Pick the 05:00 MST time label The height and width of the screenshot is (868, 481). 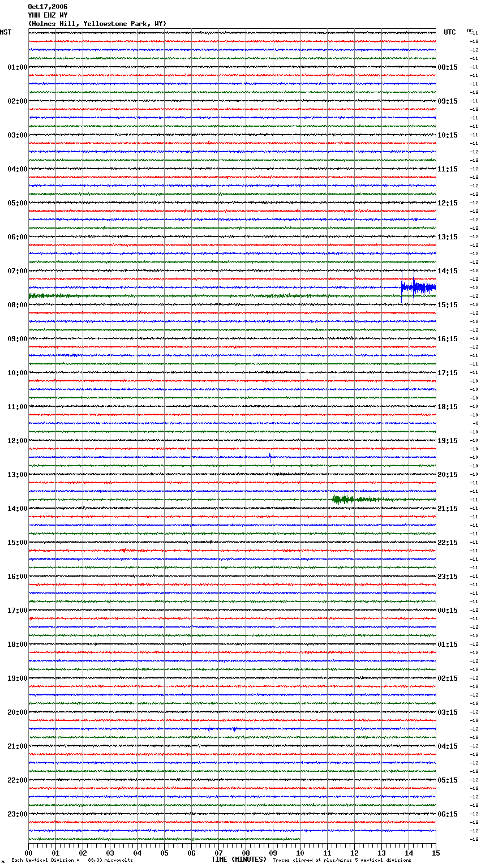click(x=18, y=203)
